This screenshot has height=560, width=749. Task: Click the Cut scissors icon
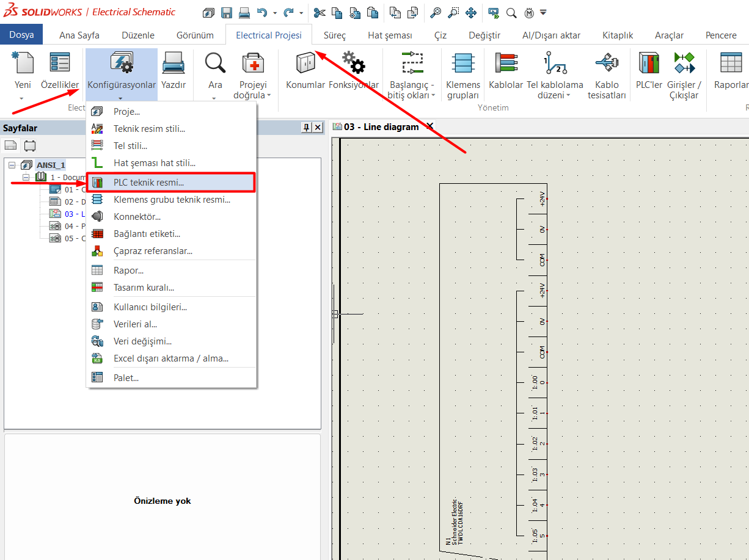[x=320, y=12]
